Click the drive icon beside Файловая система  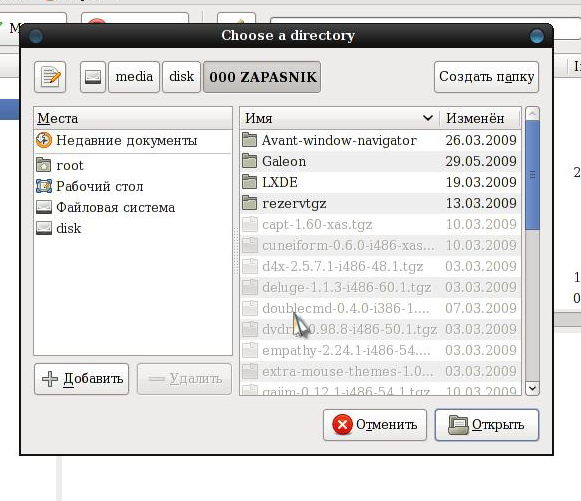point(44,207)
